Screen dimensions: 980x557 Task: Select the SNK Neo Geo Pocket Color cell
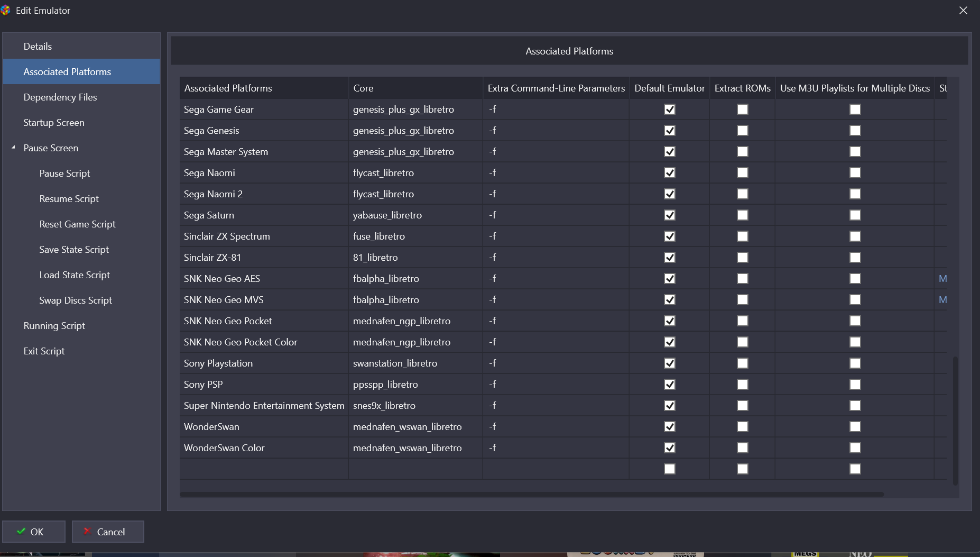click(264, 342)
